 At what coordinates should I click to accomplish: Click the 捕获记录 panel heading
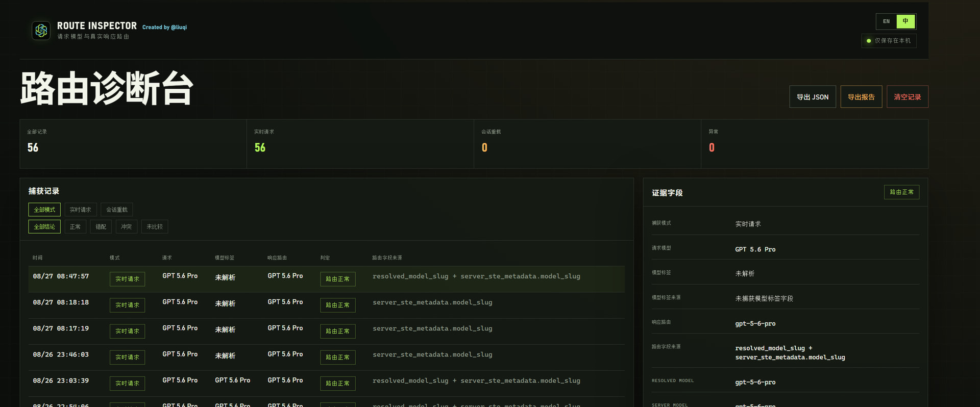[44, 191]
